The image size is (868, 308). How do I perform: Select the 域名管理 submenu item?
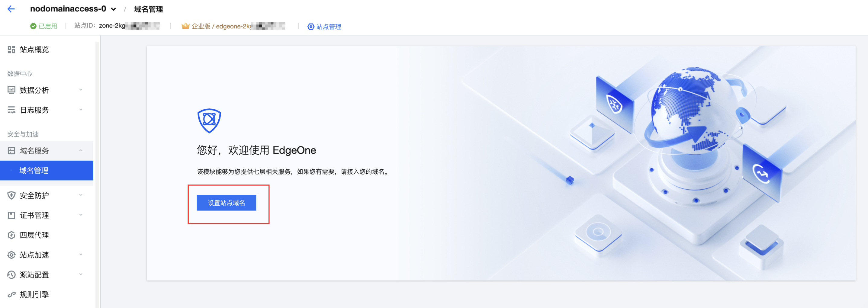pos(47,171)
